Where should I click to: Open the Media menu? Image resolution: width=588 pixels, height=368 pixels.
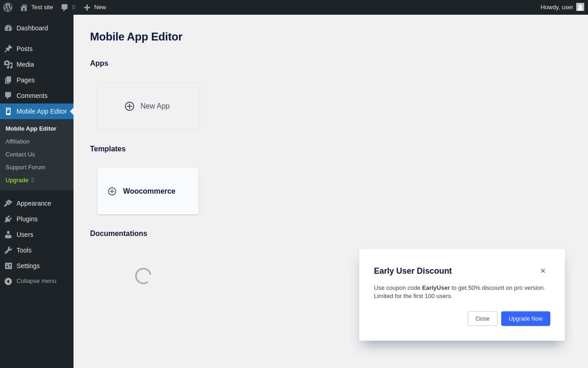(x=37, y=64)
